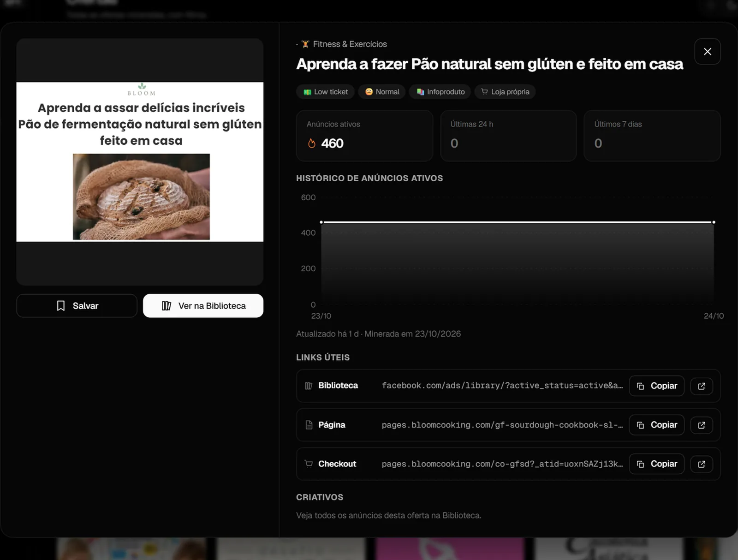This screenshot has height=560, width=738.
Task: Open Biblioteca link in new tab icon
Action: click(x=702, y=386)
